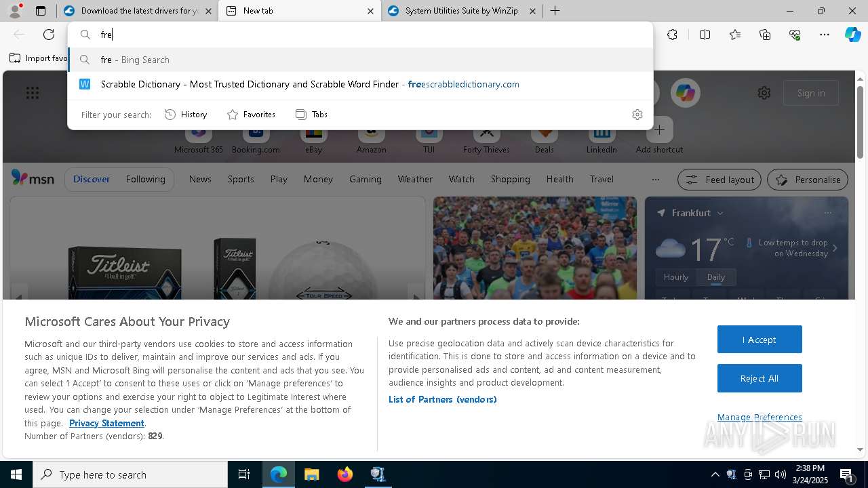Open the Privacy Statement link
Image resolution: width=868 pixels, height=488 pixels.
(106, 423)
